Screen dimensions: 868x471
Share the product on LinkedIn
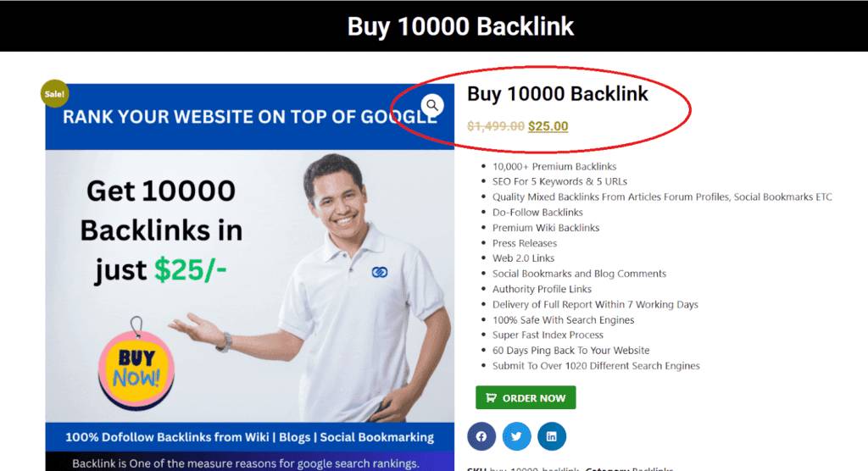552,436
